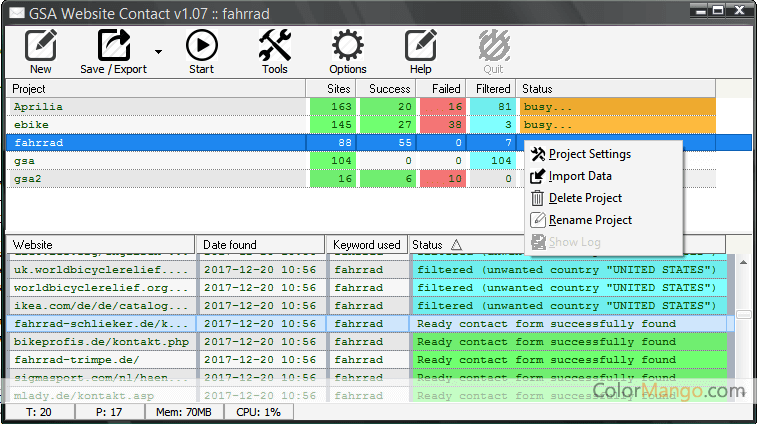757x424 pixels.
Task: Click the Start play icon
Action: (x=202, y=45)
